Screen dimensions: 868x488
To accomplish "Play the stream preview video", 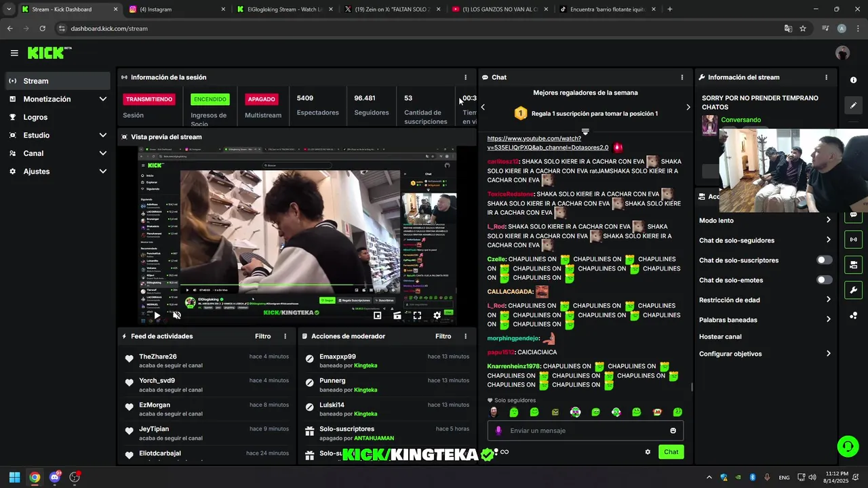I will tap(157, 315).
